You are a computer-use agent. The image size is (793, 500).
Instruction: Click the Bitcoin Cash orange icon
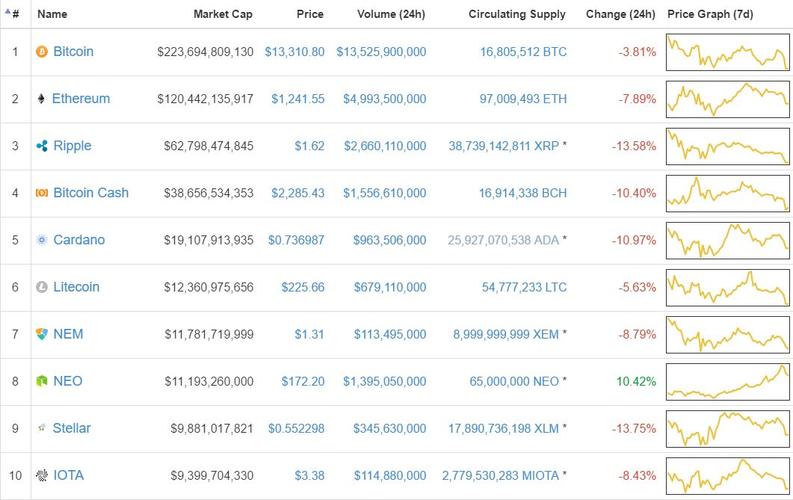point(41,193)
